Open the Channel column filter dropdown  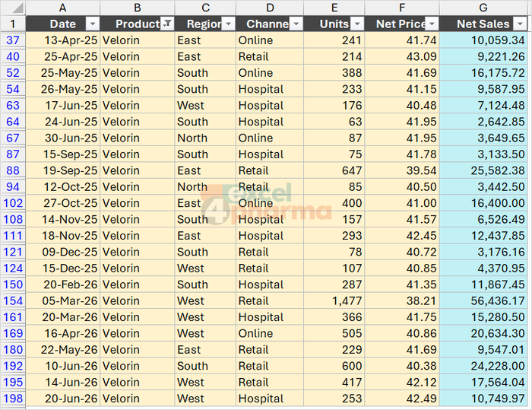tap(296, 24)
